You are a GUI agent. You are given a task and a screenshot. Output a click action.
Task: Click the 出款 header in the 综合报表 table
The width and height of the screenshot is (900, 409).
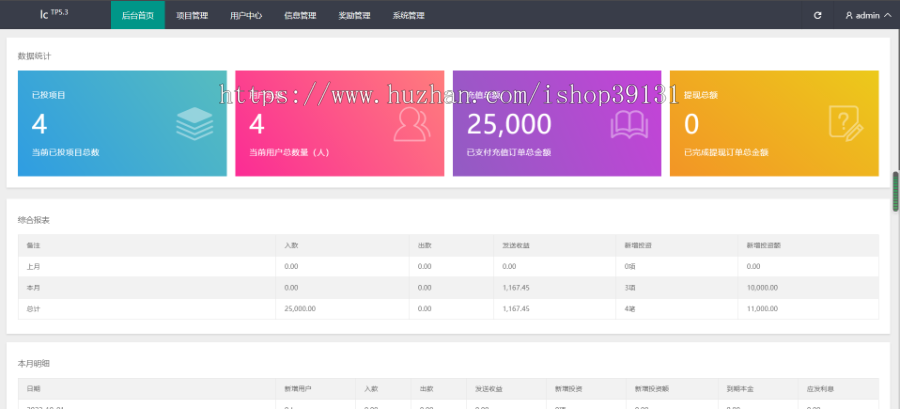point(425,245)
